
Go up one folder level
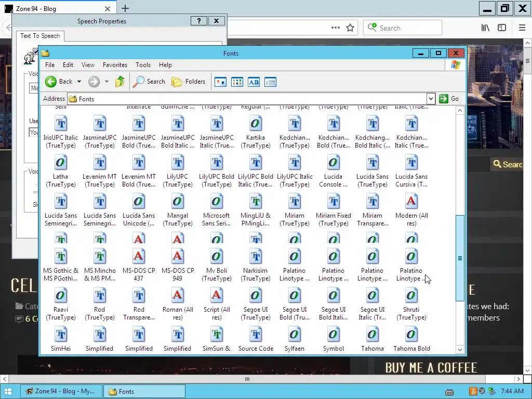click(120, 82)
